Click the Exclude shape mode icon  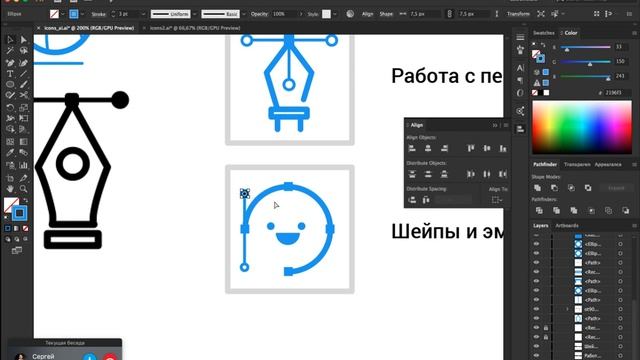pyautogui.click(x=588, y=188)
